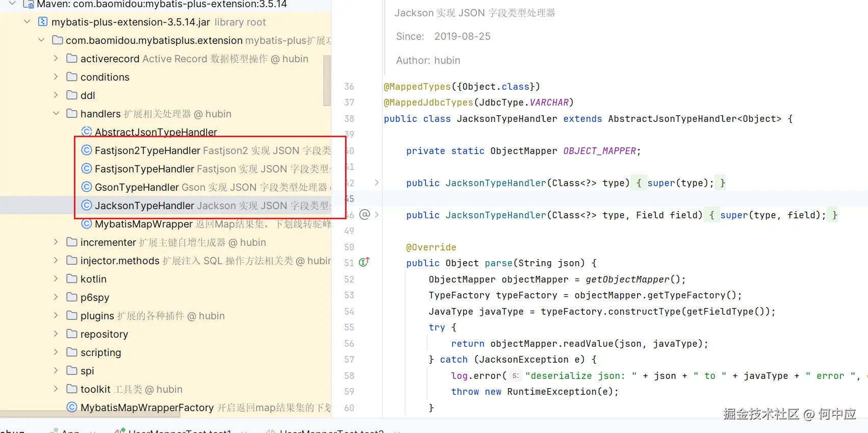Unfold the two-argument constructor at line 46
This screenshot has width=868, height=433.
[x=377, y=215]
